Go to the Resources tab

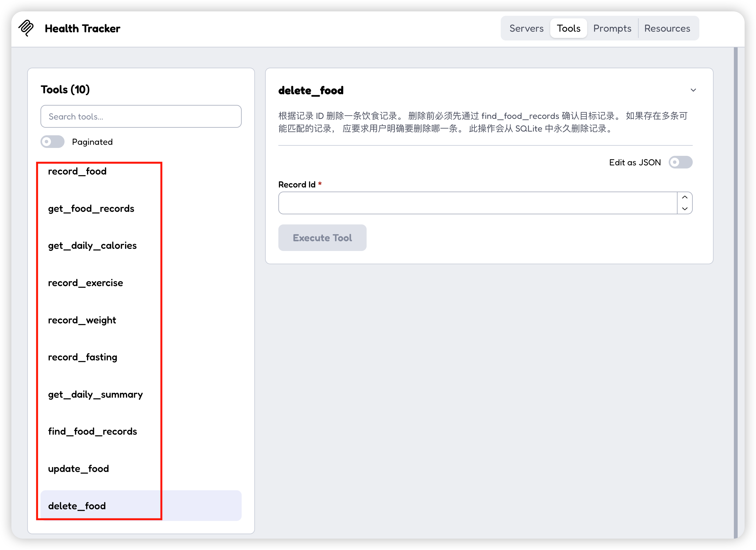[667, 28]
